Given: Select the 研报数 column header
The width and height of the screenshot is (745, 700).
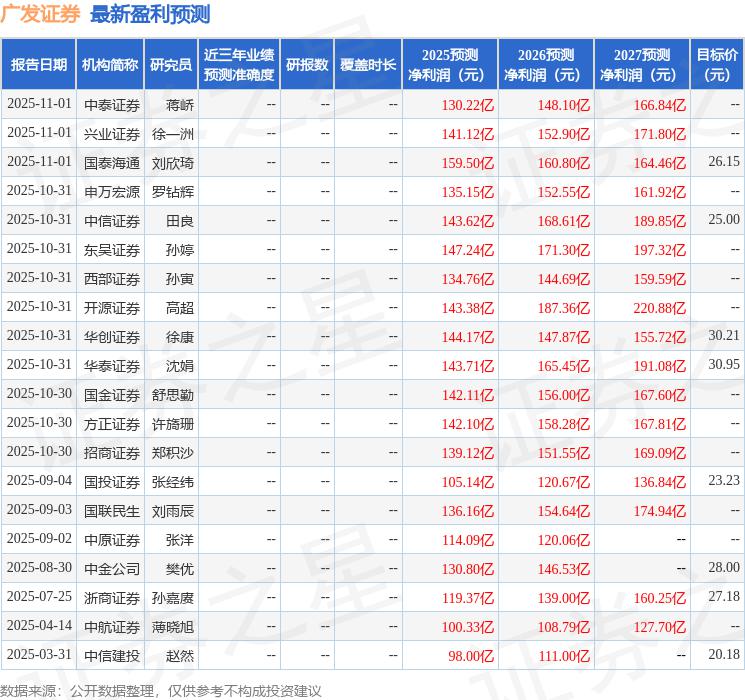Looking at the screenshot, I should 307,65.
